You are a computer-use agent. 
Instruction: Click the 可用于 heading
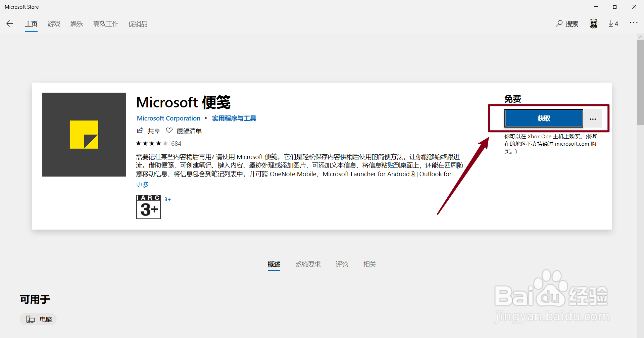[x=35, y=299]
